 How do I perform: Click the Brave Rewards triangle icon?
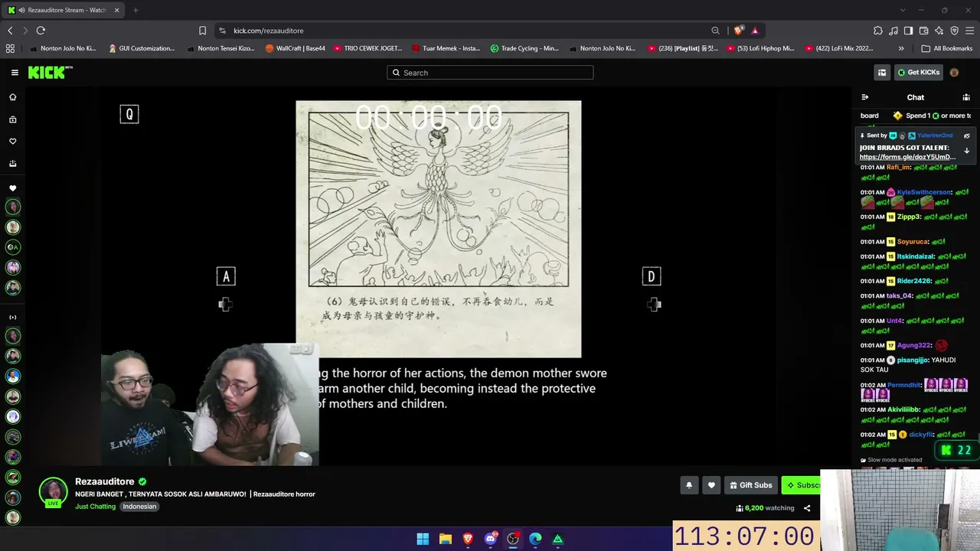click(755, 31)
